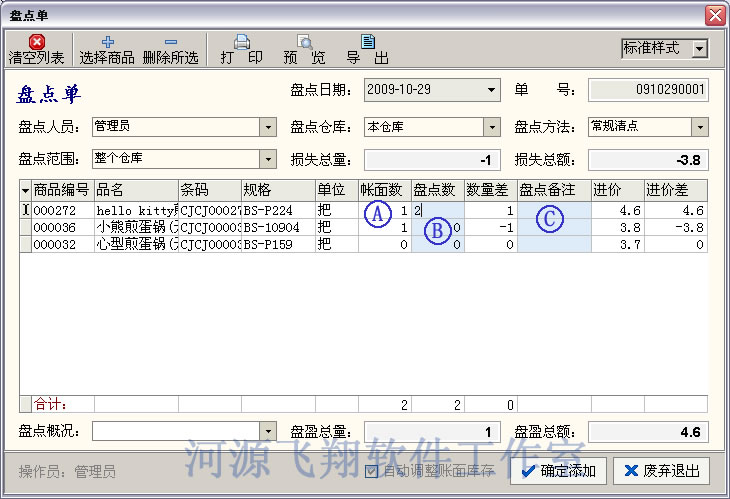Open the 盘点人员 dropdown
The height and width of the screenshot is (499, 730).
click(x=267, y=127)
